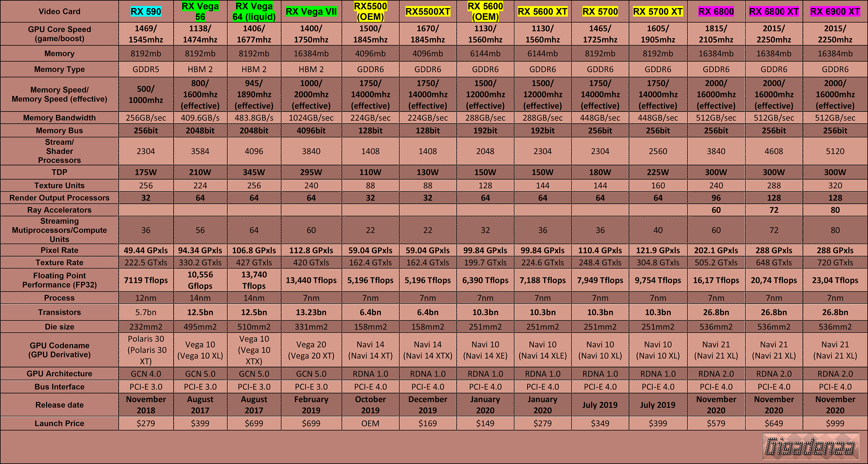Click the Vega 20 (Vega 20 XT) cell

(311, 350)
